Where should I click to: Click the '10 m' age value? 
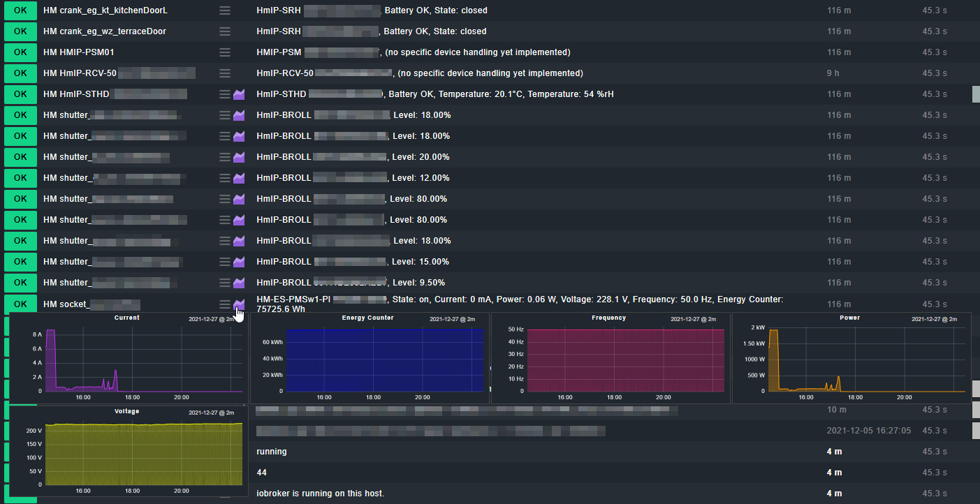[836, 410]
